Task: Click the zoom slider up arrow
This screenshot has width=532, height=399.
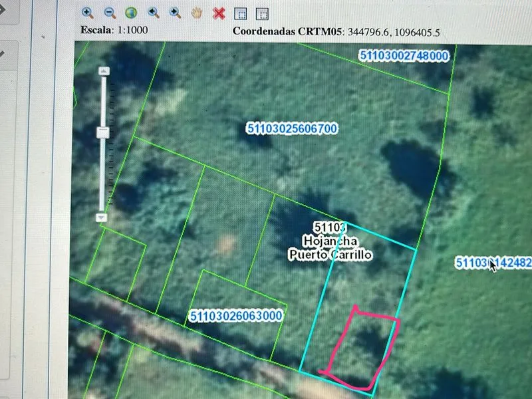Action: [104, 71]
